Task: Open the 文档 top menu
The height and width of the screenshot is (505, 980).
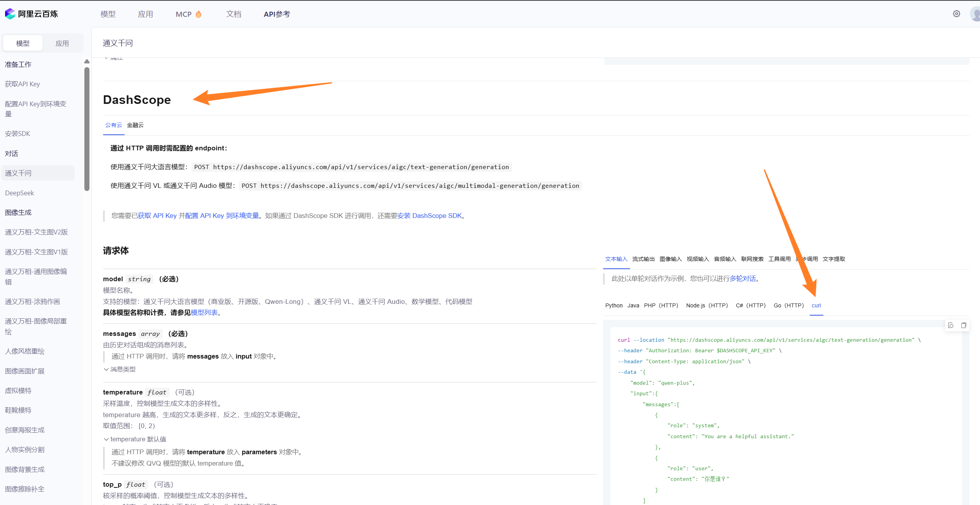Action: click(x=234, y=14)
